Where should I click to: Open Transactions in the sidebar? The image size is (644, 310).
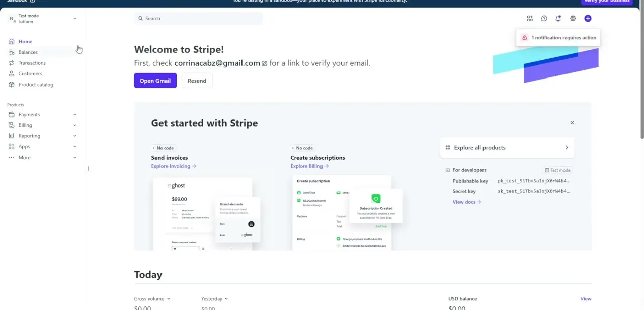coord(32,63)
